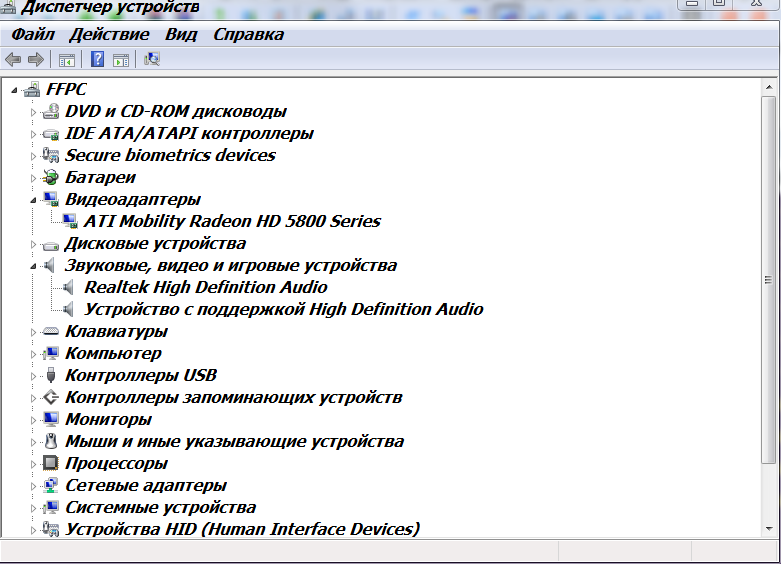Select Мыши и иные указывающие устройства

[x=235, y=441]
